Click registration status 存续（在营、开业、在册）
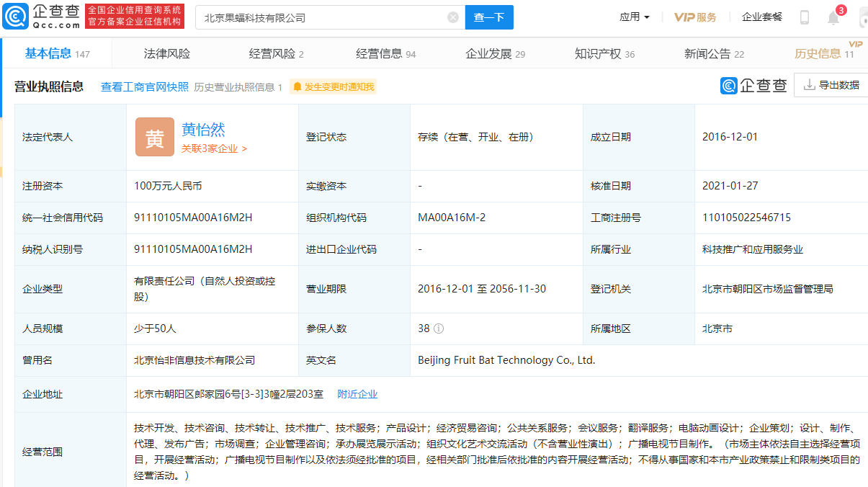The width and height of the screenshot is (868, 487). [475, 137]
